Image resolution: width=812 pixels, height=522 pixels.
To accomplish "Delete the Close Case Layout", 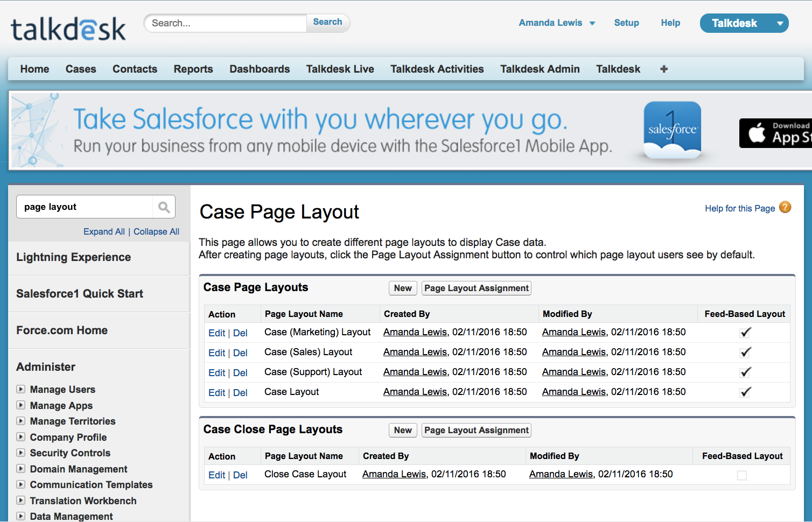I will [240, 475].
